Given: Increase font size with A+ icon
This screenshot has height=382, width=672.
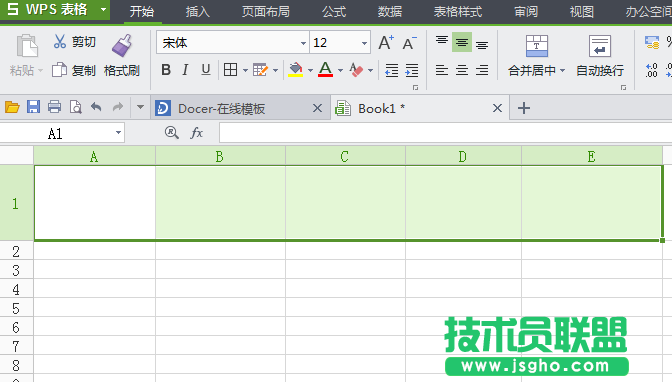Looking at the screenshot, I should tap(386, 42).
